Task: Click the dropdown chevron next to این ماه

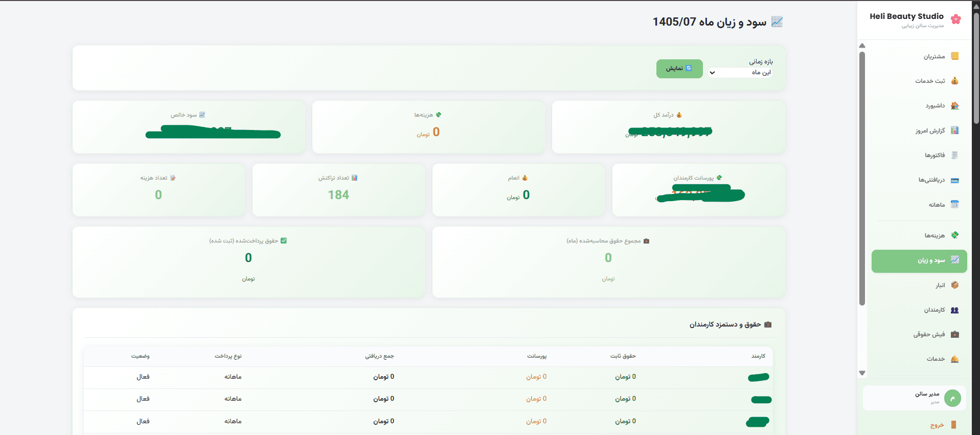Action: click(712, 73)
